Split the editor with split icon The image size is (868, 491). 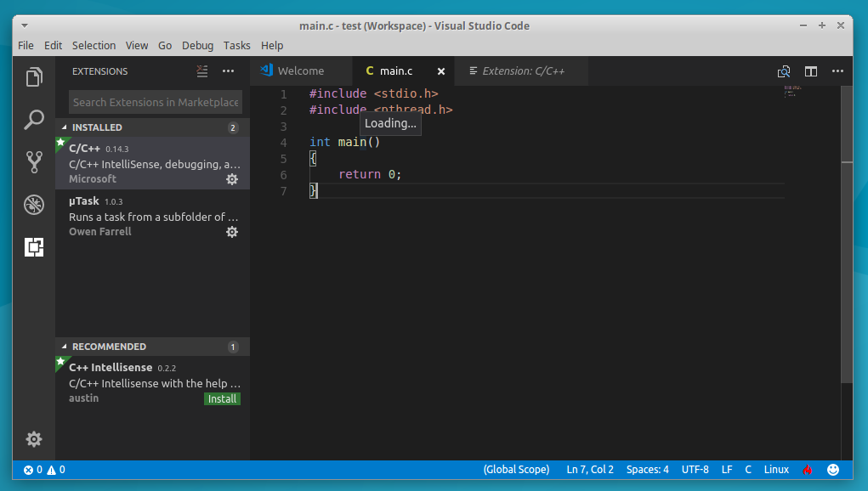tap(811, 71)
